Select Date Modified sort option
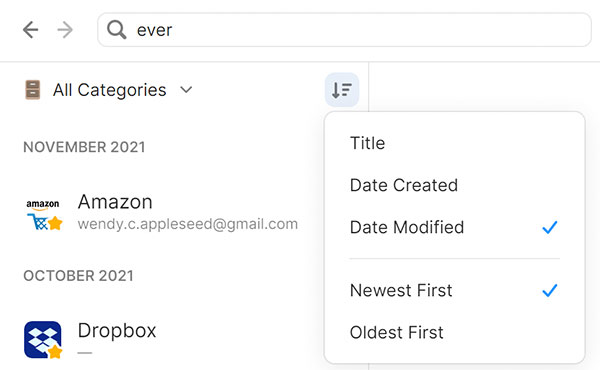 (x=454, y=227)
